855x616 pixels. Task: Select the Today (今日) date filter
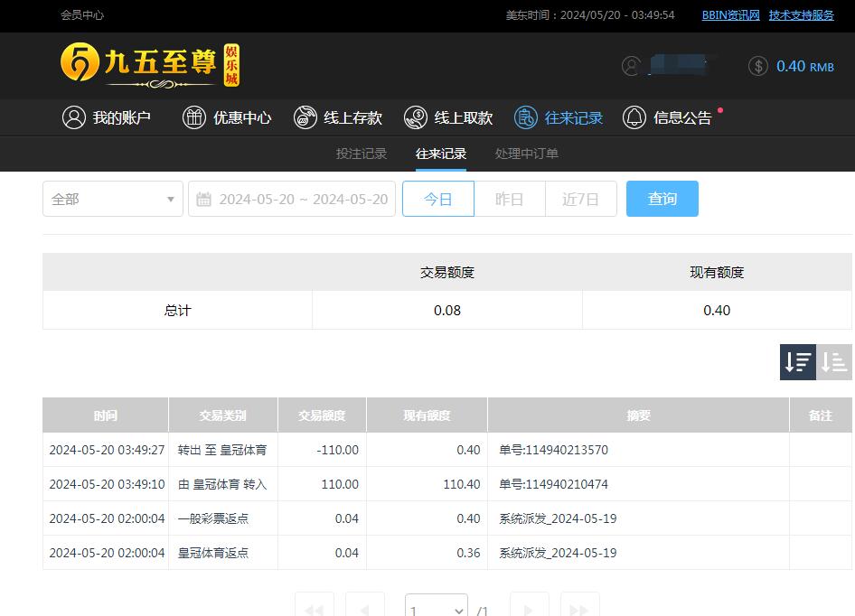(x=437, y=199)
